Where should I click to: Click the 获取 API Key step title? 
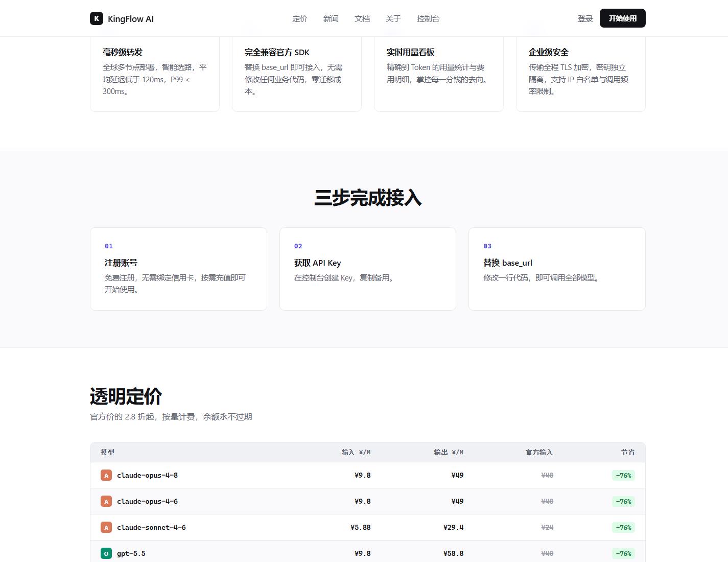[x=318, y=263]
